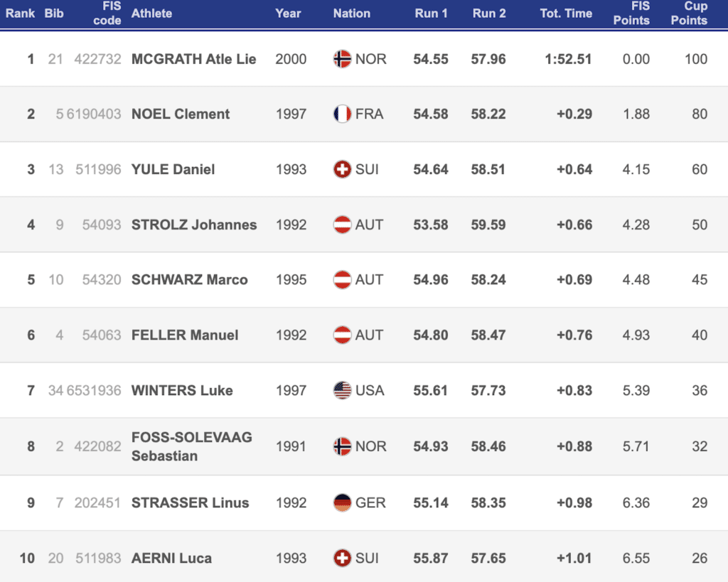The image size is (728, 582).
Task: Click the USA flag for Luke Winters
Action: (x=342, y=390)
